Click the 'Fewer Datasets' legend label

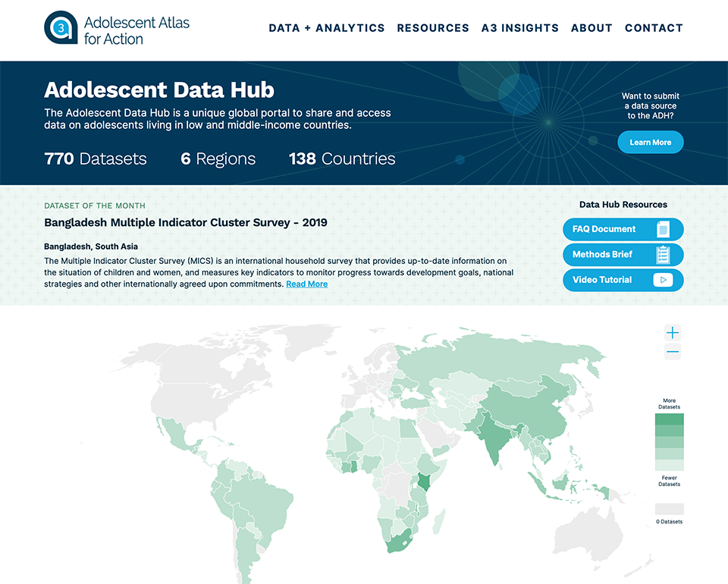(x=669, y=481)
